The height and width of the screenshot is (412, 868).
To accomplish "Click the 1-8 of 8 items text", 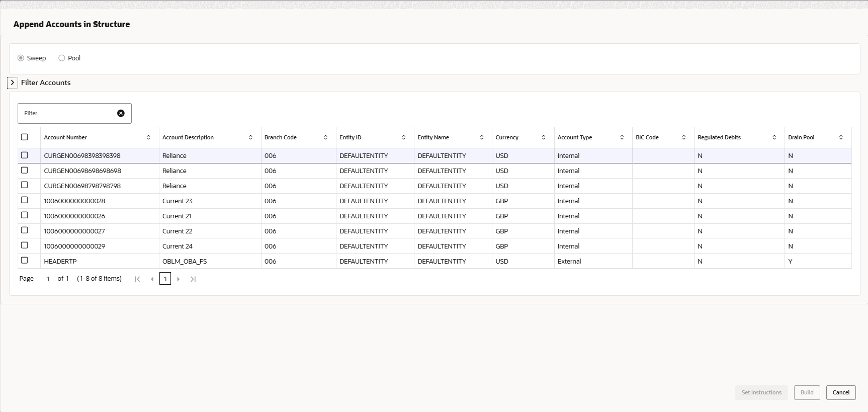I will (x=99, y=279).
